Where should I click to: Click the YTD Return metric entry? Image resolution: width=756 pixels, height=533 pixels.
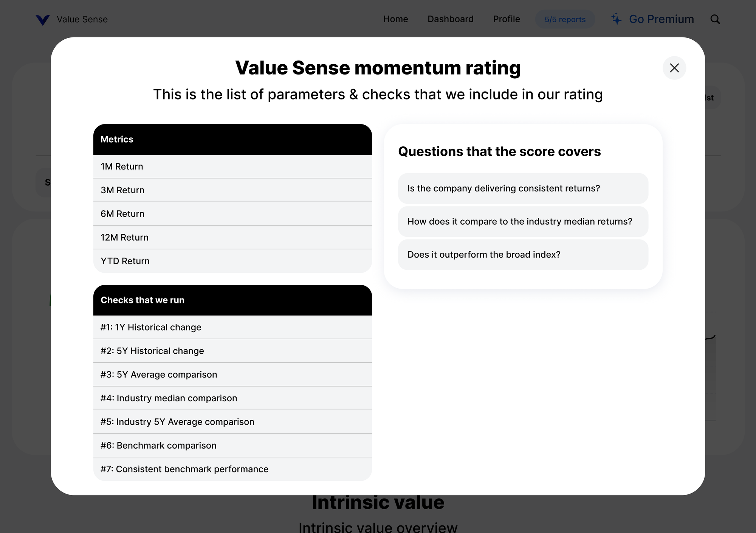(x=232, y=261)
